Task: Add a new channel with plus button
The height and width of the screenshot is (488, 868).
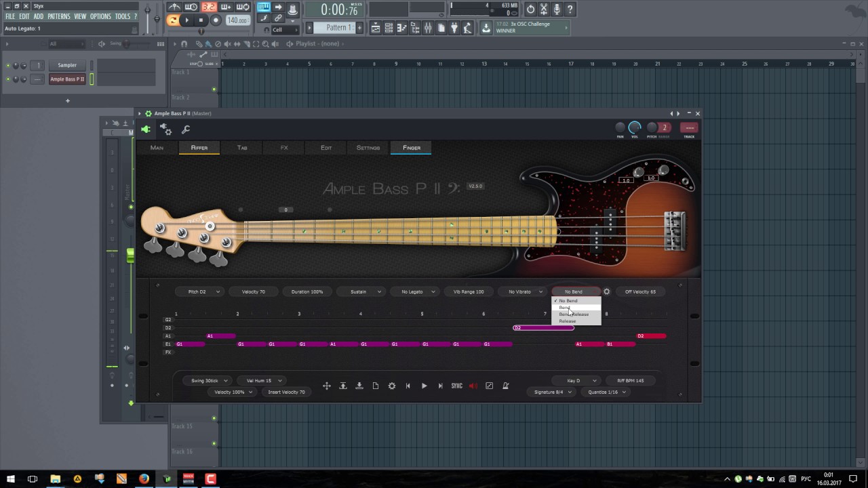Action: pos(67,101)
